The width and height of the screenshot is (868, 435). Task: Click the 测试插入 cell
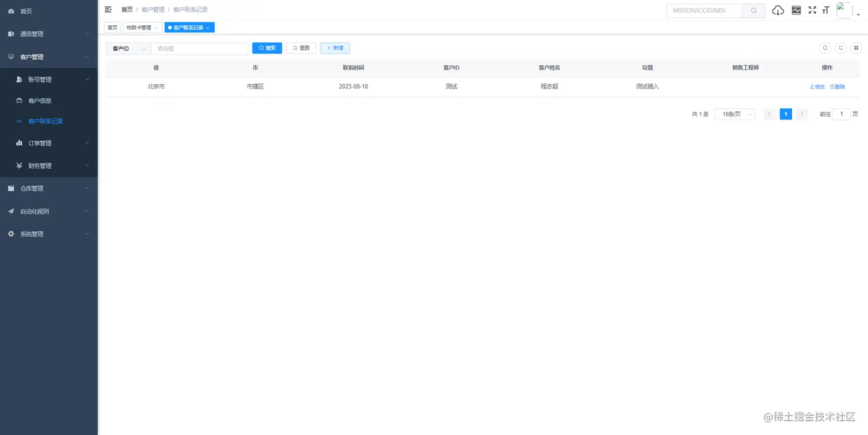(648, 87)
